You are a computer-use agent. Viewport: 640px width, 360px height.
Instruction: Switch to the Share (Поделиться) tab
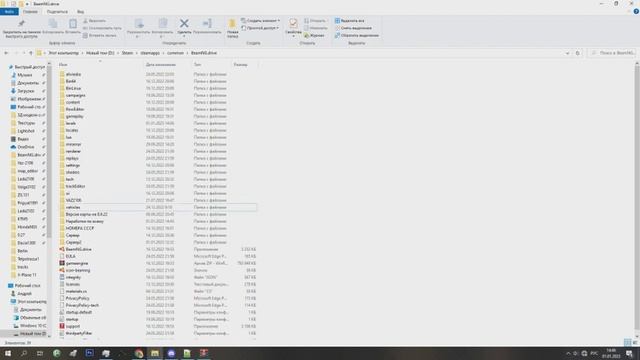pos(57,12)
